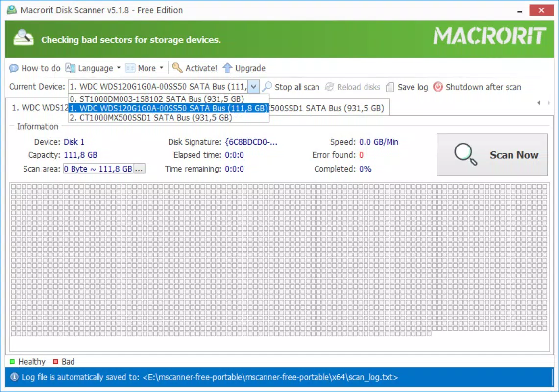
Task: Open the Scan area ellipsis button
Action: click(x=139, y=169)
